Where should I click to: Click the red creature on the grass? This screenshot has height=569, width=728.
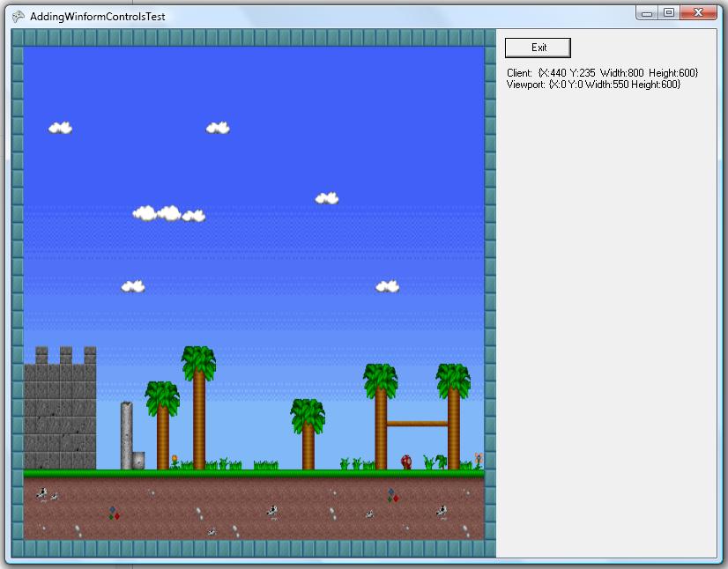click(406, 462)
